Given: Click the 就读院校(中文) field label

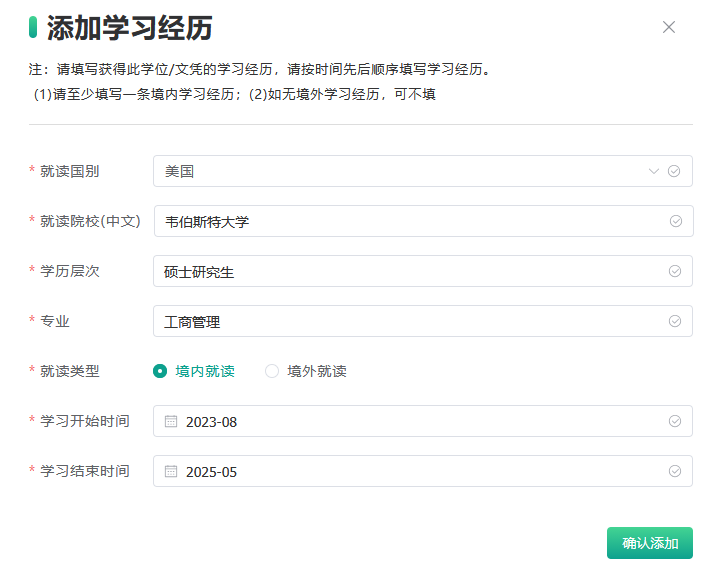Looking at the screenshot, I should [x=90, y=221].
